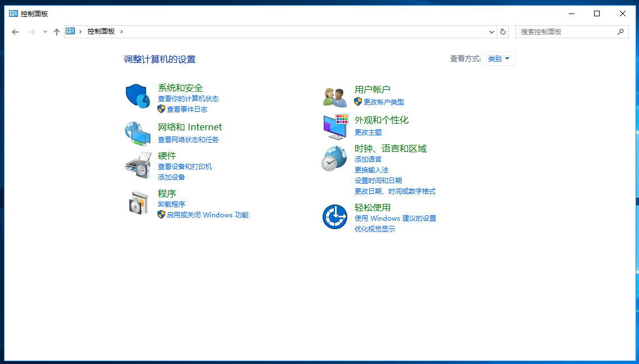Click the 搜索控制面板 search field
Viewport: 639px width, 364px height.
click(x=567, y=32)
